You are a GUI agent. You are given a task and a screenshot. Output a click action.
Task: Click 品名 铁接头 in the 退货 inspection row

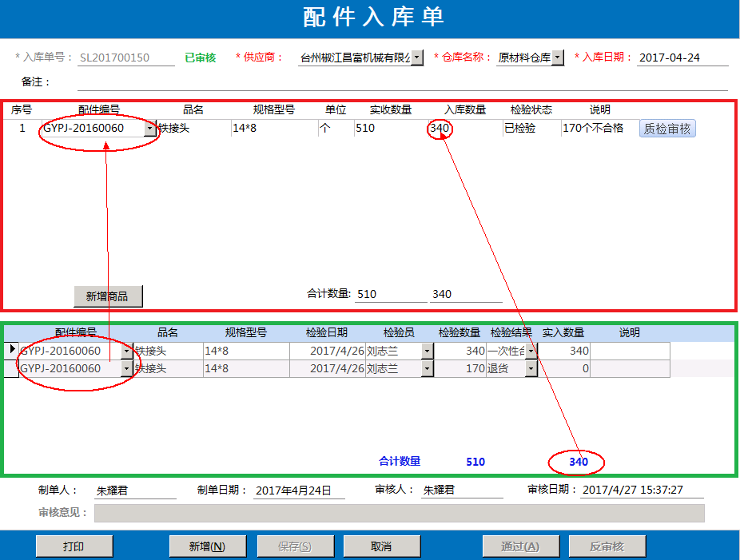coord(169,368)
